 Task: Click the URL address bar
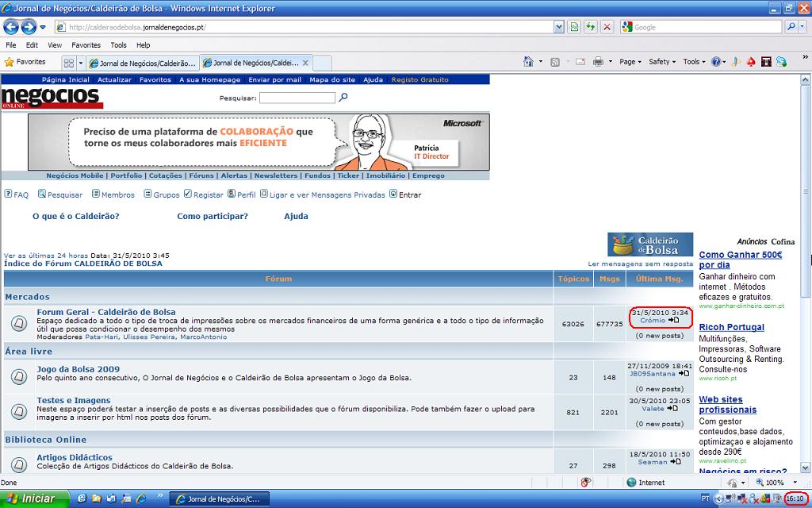click(304, 27)
